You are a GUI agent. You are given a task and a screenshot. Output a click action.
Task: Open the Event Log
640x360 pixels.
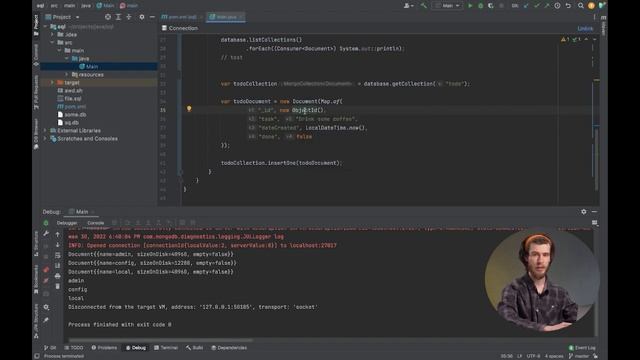click(582, 348)
